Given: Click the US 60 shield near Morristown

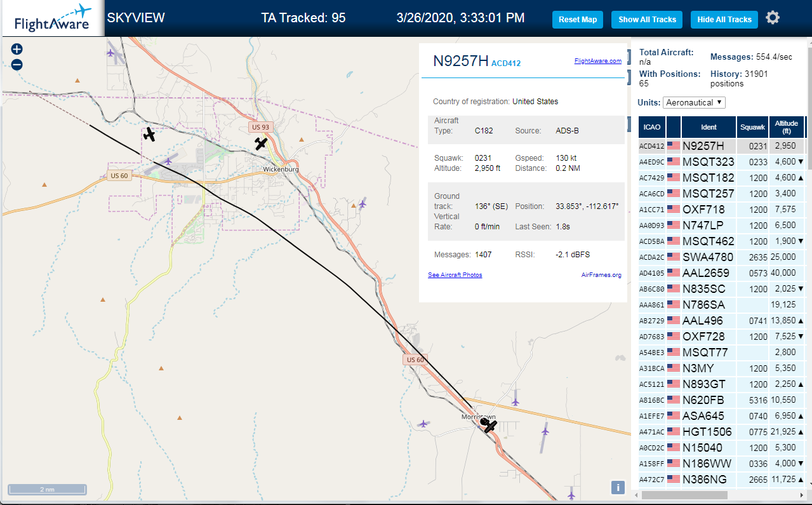Looking at the screenshot, I should coord(415,360).
